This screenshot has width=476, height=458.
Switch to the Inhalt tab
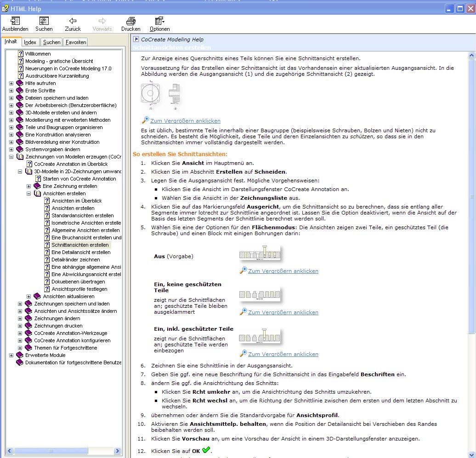(11, 42)
